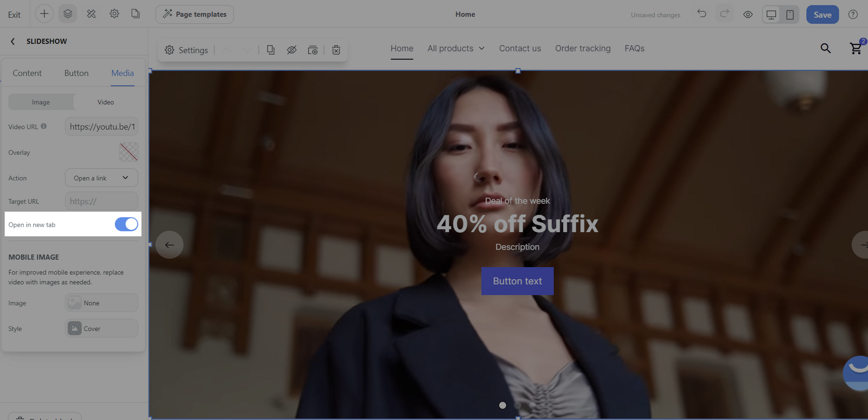Choose mobile Image None selector
Screen dimensions: 868x420
pos(101,303)
